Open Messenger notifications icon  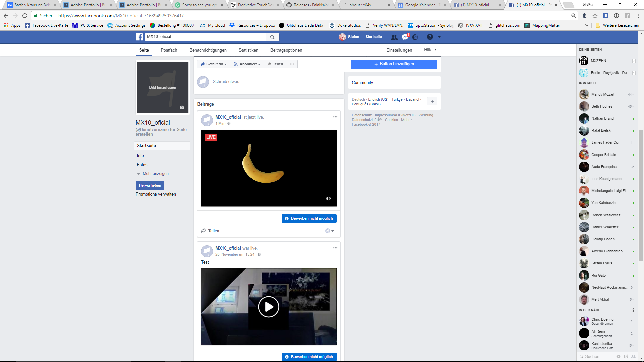[405, 37]
